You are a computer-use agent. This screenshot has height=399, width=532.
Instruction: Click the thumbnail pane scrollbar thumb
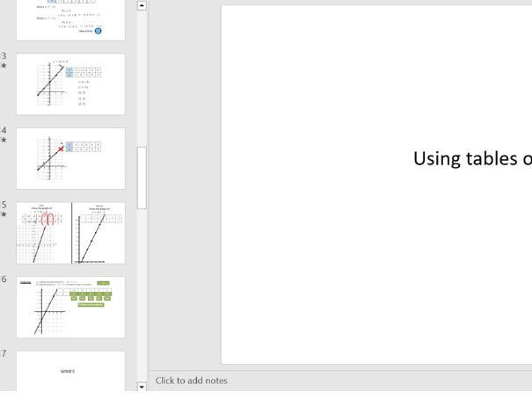tap(142, 178)
